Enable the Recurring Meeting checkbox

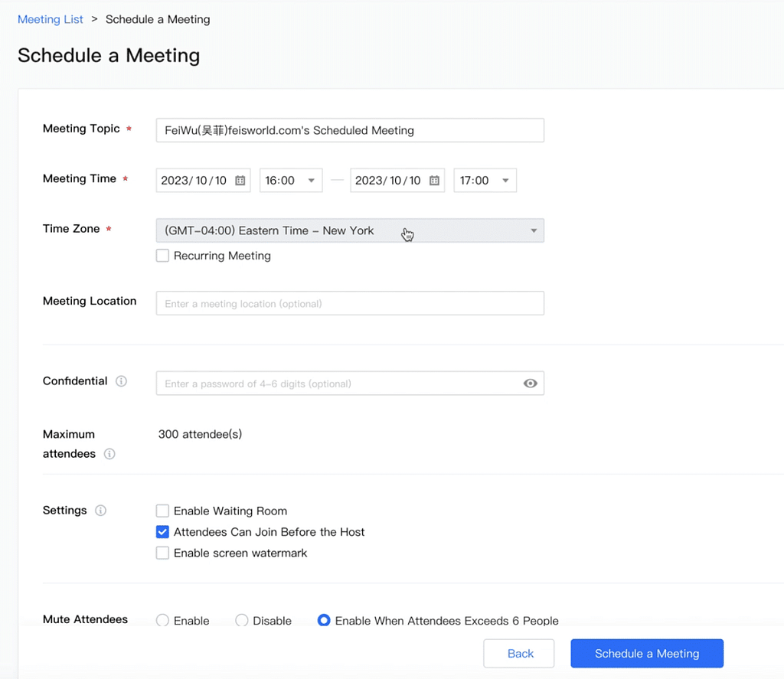tap(162, 256)
